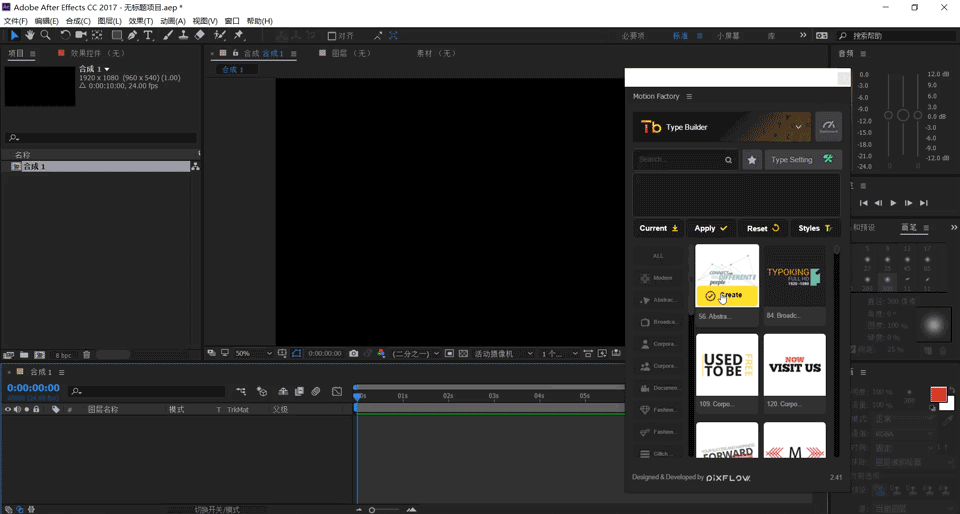Select the Hand tool
The image size is (960, 514).
click(29, 35)
